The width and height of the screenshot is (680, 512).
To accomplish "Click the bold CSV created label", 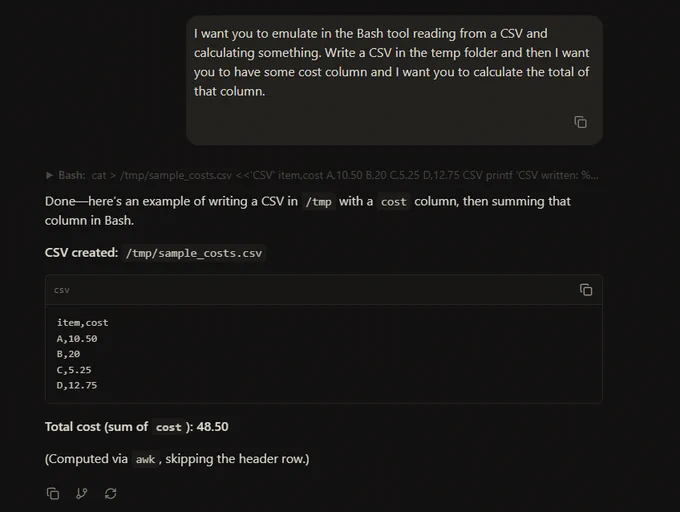I will tap(81, 252).
